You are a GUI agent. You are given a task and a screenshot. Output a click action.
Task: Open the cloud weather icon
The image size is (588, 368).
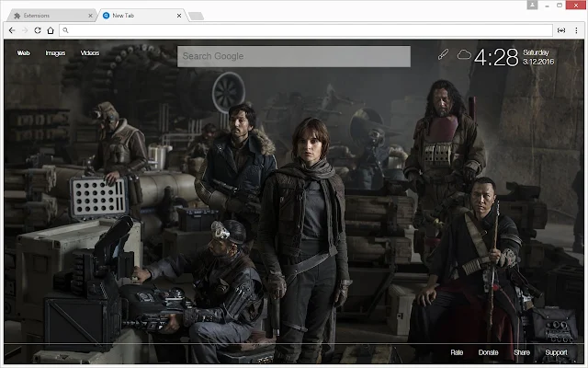[x=464, y=54]
